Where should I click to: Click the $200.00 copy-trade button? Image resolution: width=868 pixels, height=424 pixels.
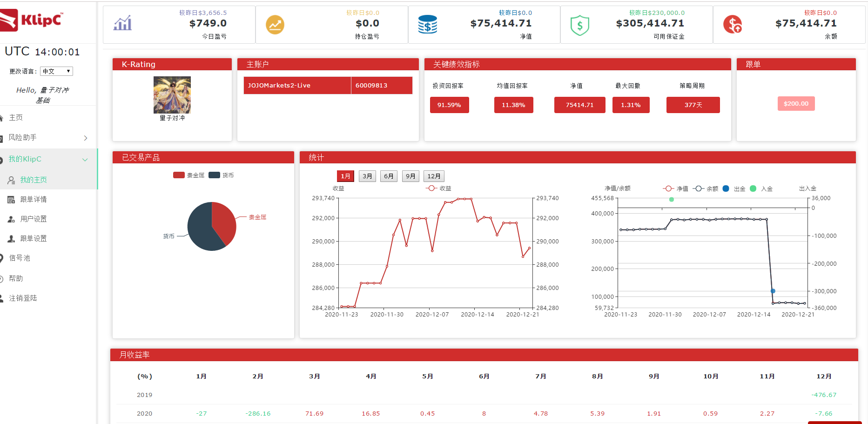click(x=796, y=103)
